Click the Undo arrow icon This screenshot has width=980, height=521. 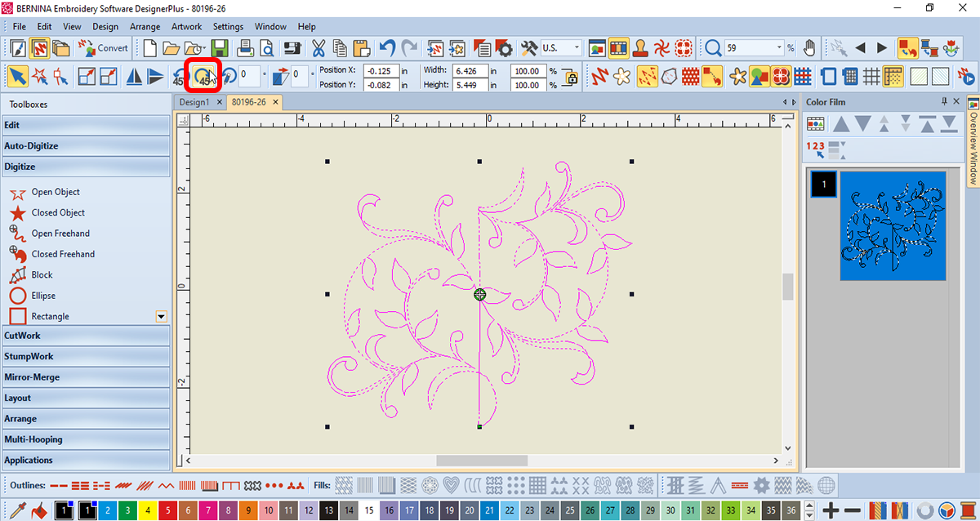pos(387,48)
